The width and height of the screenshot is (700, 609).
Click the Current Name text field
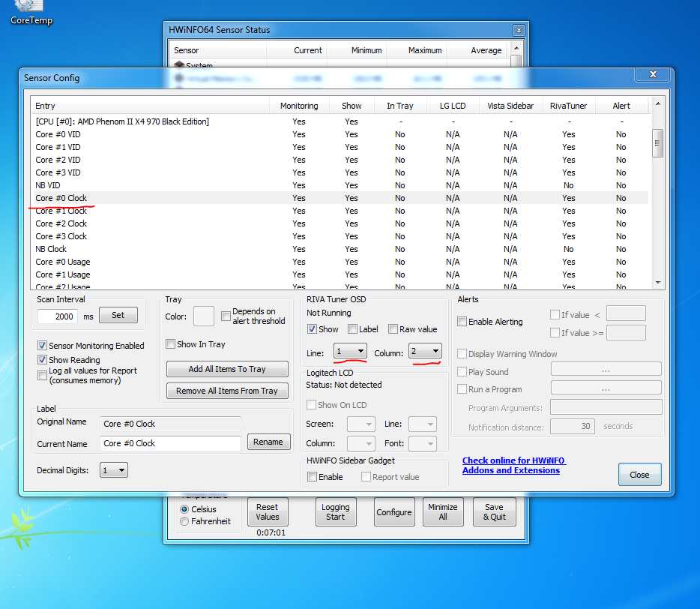coord(170,443)
